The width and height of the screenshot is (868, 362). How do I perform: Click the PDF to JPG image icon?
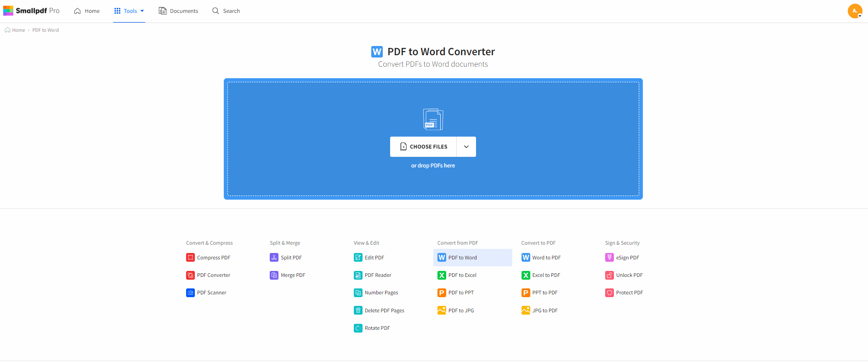pos(442,310)
